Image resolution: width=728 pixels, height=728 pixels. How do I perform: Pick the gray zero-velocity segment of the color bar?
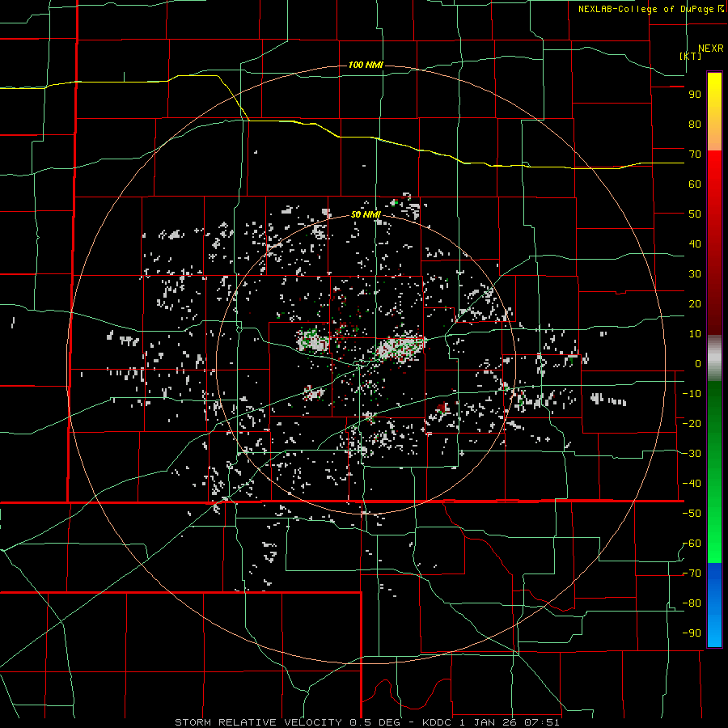pyautogui.click(x=714, y=358)
